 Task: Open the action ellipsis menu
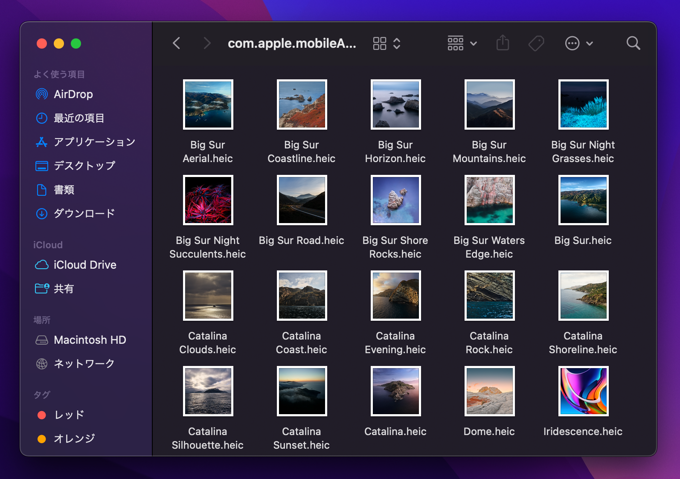572,43
